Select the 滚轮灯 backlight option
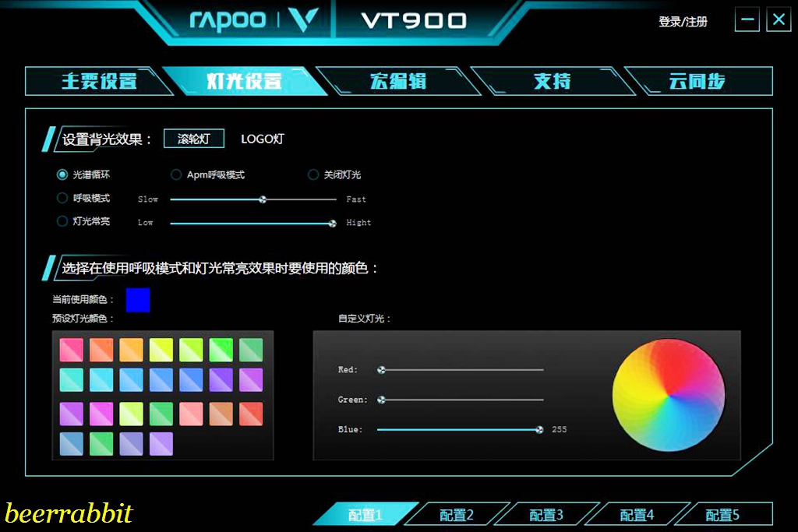798x532 pixels. click(193, 139)
